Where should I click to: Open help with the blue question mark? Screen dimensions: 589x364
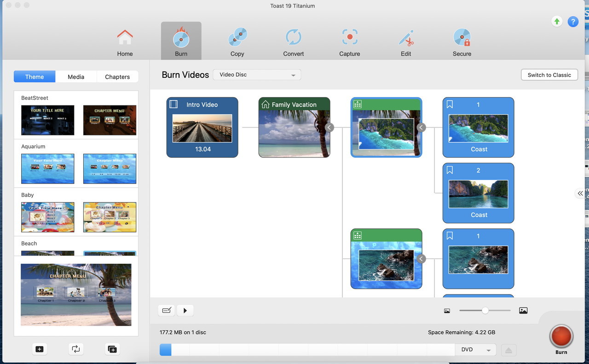[573, 21]
